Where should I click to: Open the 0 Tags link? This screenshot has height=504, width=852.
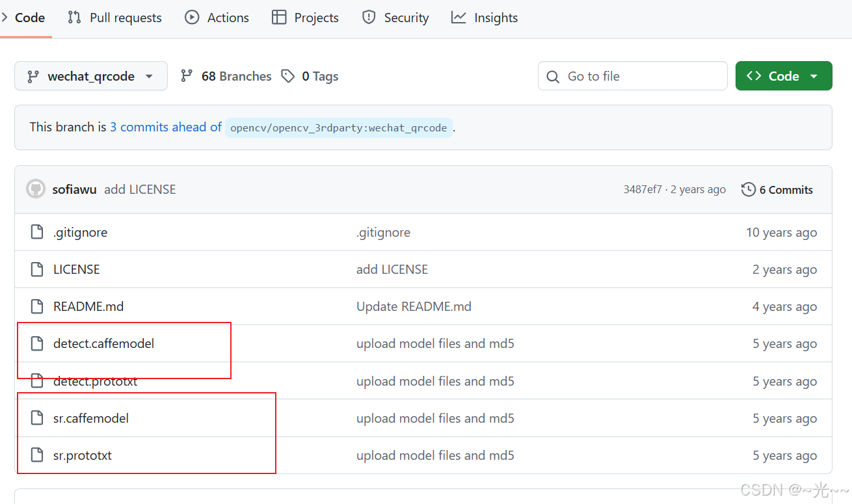point(310,76)
